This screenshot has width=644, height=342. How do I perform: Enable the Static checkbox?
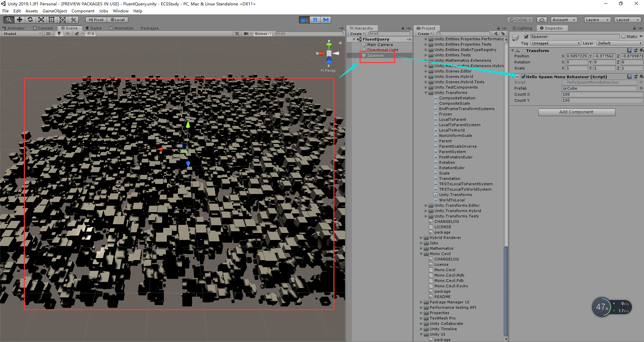point(624,37)
